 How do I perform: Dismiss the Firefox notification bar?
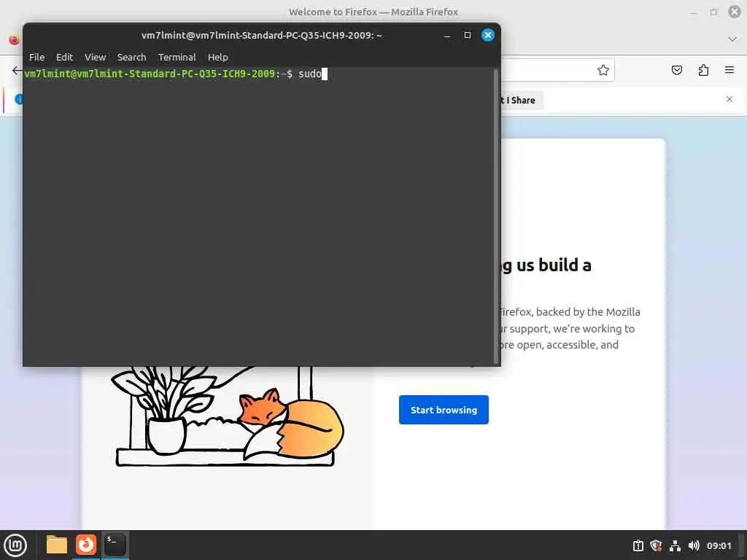click(729, 99)
